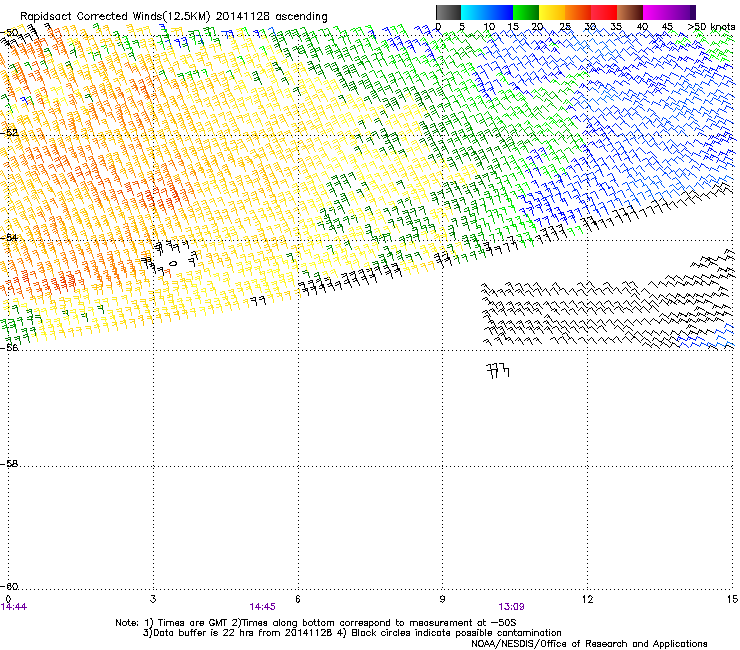Click the '12' longitude axis label
This screenshot has width=740, height=650.
588,599
